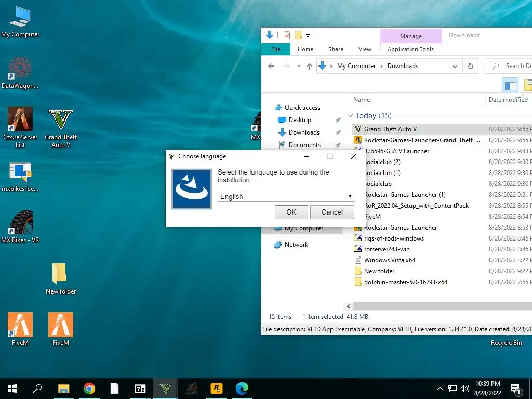Open Windows Start menu
The image size is (532, 399).
12,389
